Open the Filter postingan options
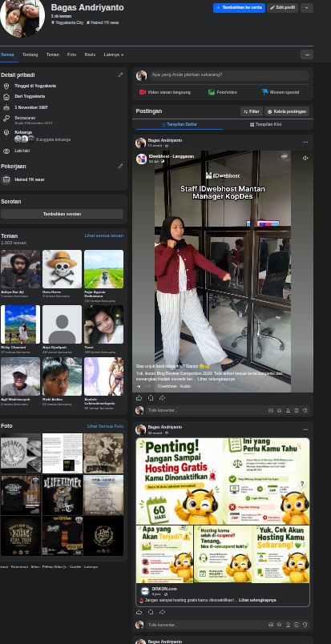331x644 pixels. coord(251,111)
